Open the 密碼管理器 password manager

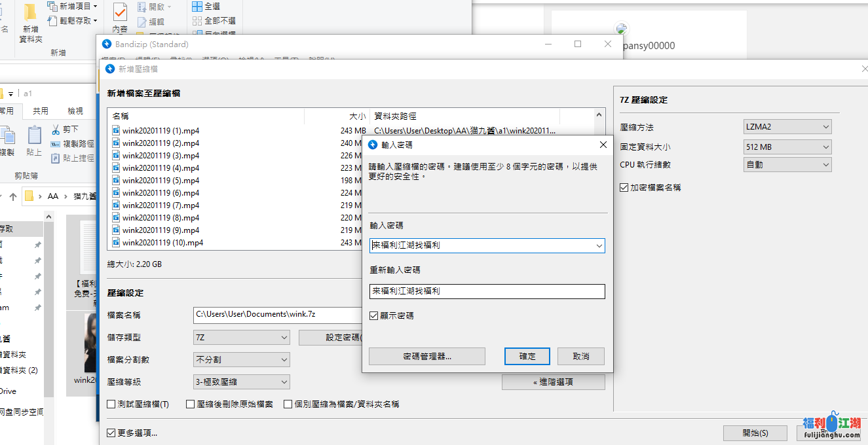click(426, 356)
